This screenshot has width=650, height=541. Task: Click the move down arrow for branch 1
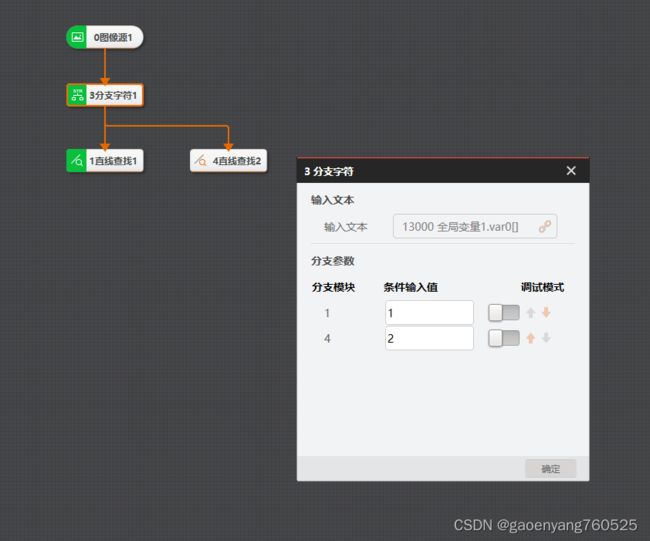(546, 313)
